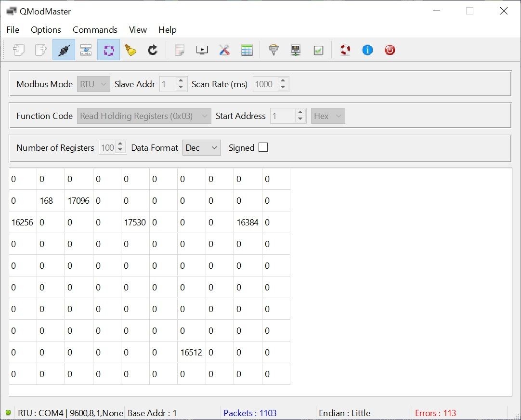Open the View menu
The height and width of the screenshot is (420, 521).
click(x=138, y=30)
